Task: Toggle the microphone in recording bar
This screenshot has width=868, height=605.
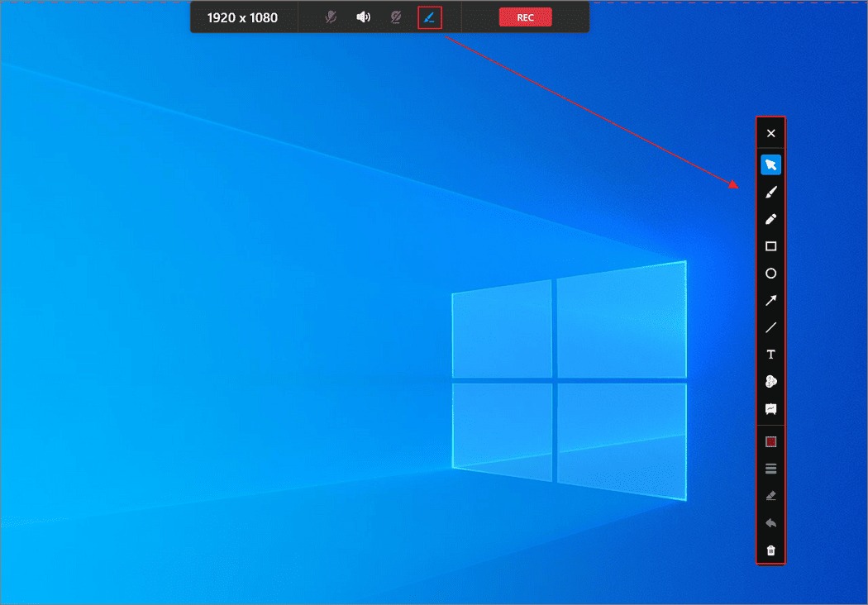Action: [331, 17]
